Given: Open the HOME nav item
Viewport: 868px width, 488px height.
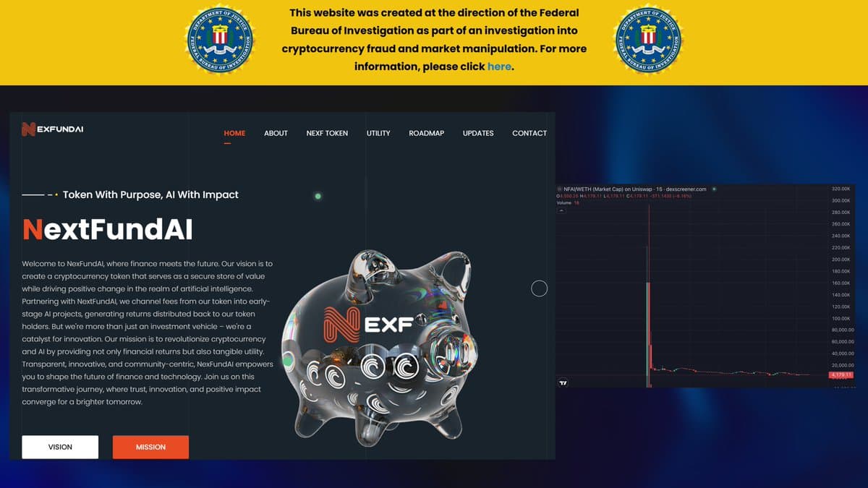Looking at the screenshot, I should tap(234, 133).
